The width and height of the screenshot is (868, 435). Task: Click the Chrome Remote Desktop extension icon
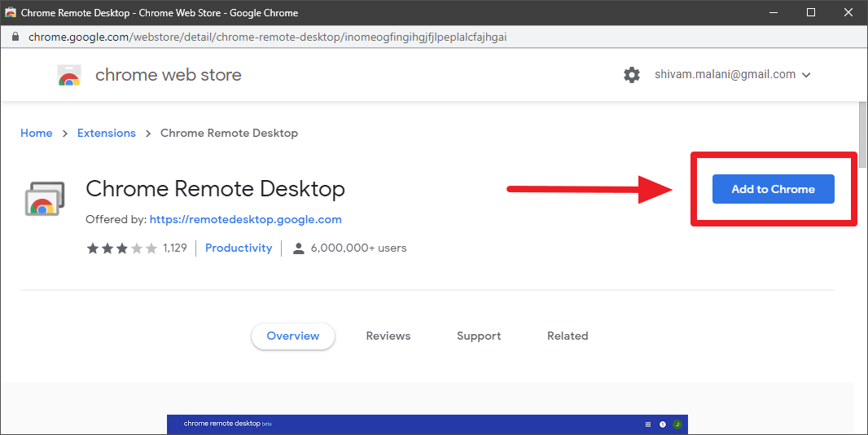pos(45,199)
